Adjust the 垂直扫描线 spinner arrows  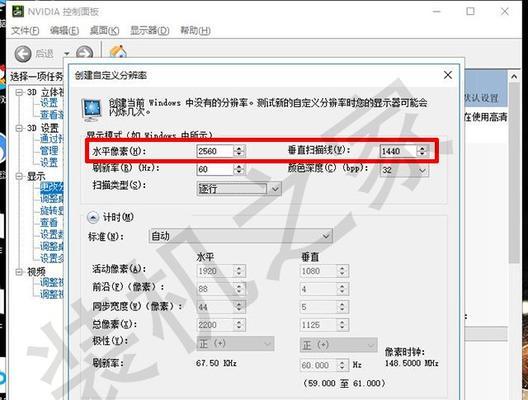422,151
